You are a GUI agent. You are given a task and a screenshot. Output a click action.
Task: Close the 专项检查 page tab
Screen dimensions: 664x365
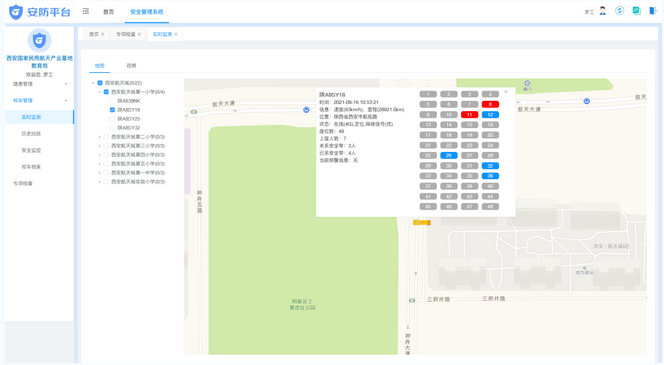click(x=139, y=34)
